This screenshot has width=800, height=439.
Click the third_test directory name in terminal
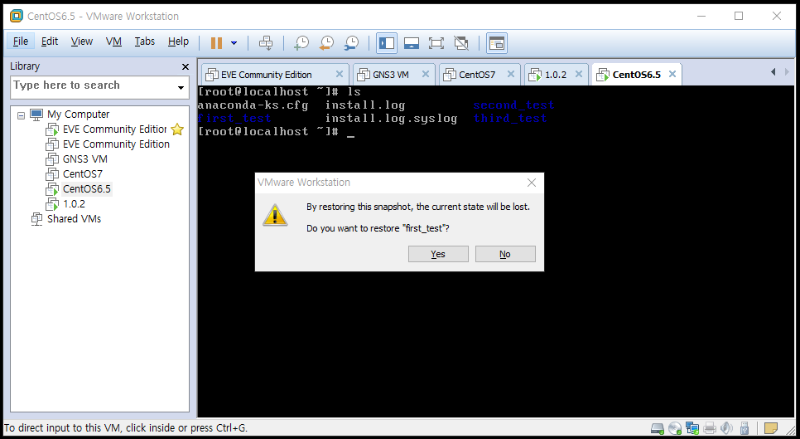pos(510,118)
